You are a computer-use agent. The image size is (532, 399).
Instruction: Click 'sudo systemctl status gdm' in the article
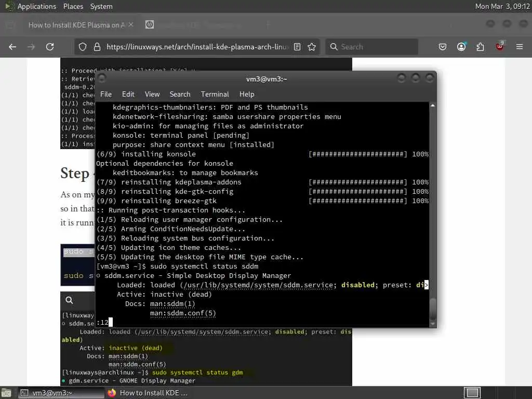click(197, 373)
